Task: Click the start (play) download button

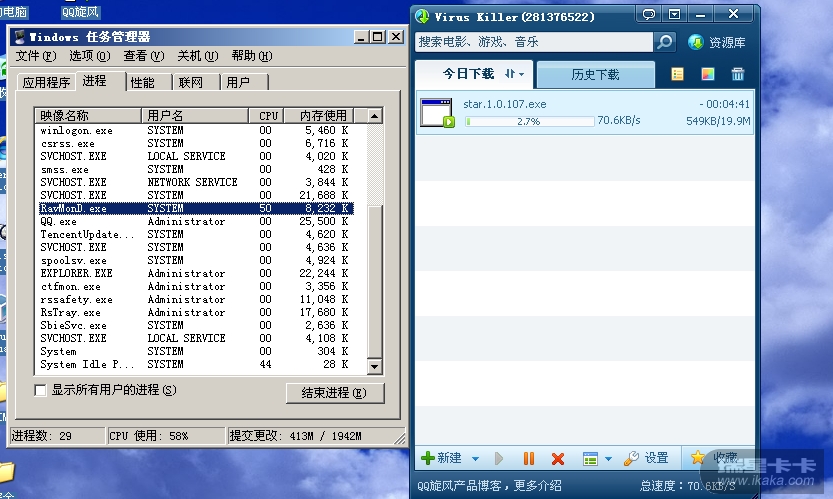Action: [x=498, y=459]
